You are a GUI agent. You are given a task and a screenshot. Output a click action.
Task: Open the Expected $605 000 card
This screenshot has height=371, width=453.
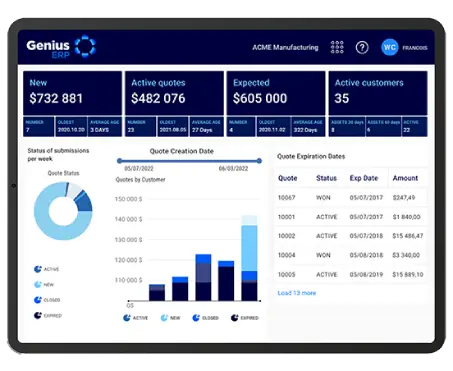276,93
